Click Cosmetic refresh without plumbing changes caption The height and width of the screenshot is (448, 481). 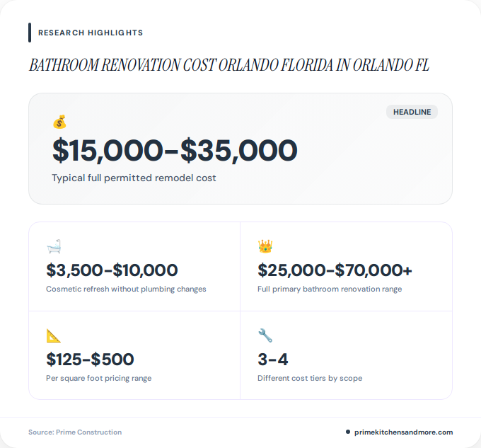coord(126,289)
